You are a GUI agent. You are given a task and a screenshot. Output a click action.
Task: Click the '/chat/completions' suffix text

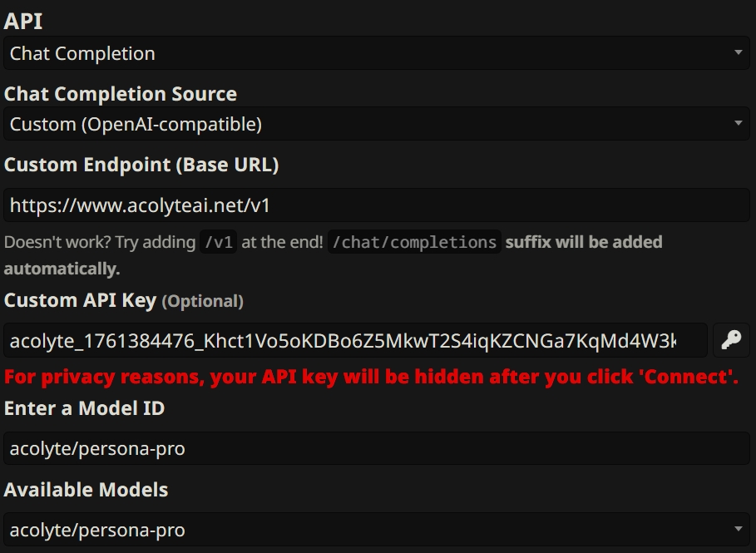pos(413,242)
